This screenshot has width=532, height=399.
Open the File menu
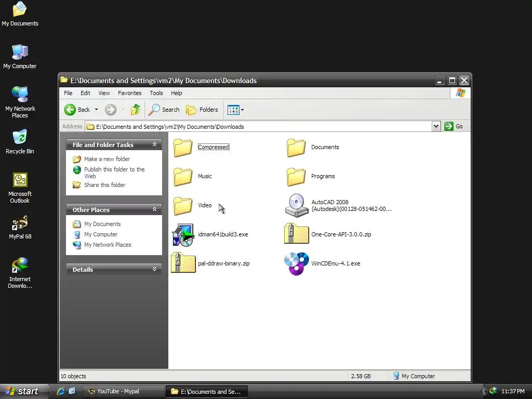(x=68, y=93)
